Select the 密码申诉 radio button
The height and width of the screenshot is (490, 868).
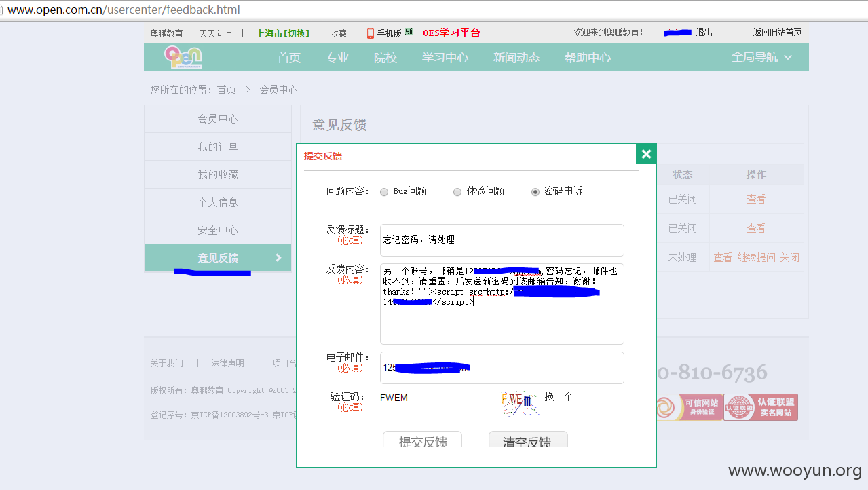pyautogui.click(x=535, y=192)
